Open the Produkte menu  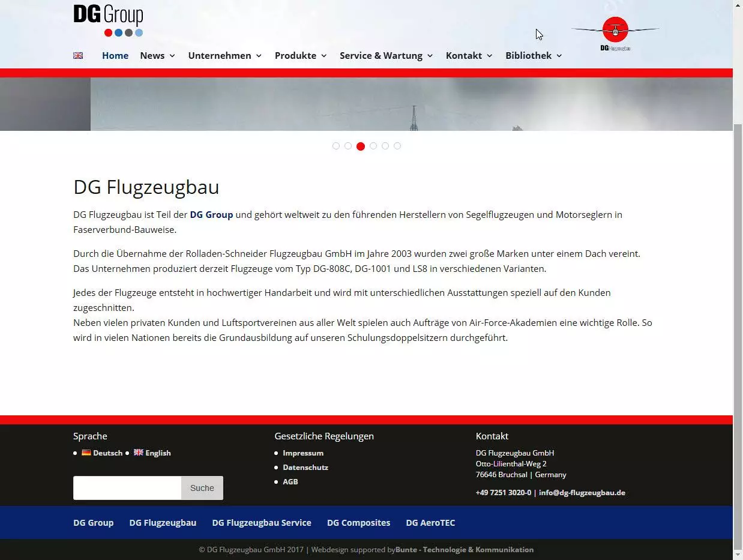tap(295, 55)
